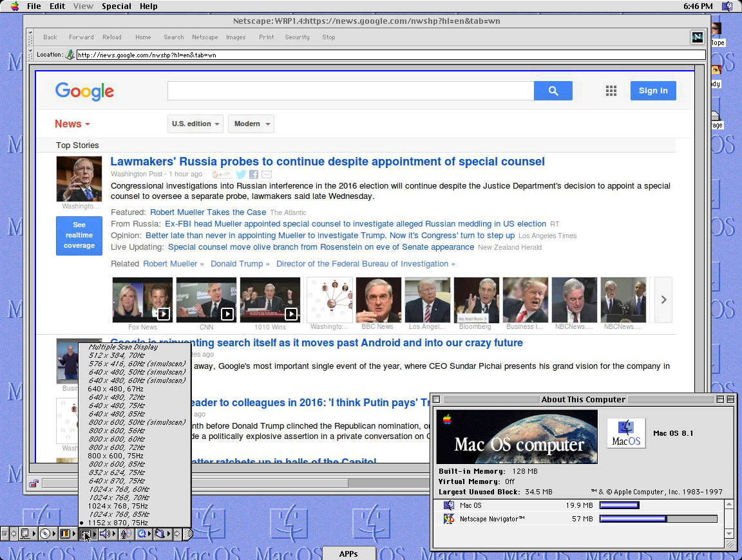Click the control strip left scroll arrow
Screen dimensions: 742x560
14,534
